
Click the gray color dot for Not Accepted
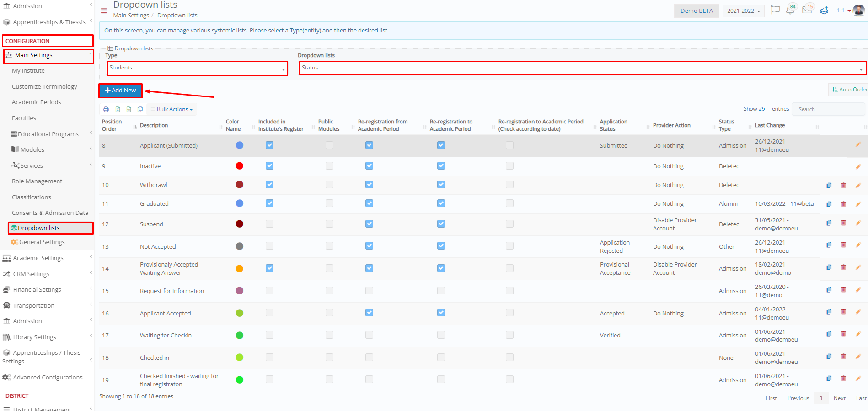239,246
